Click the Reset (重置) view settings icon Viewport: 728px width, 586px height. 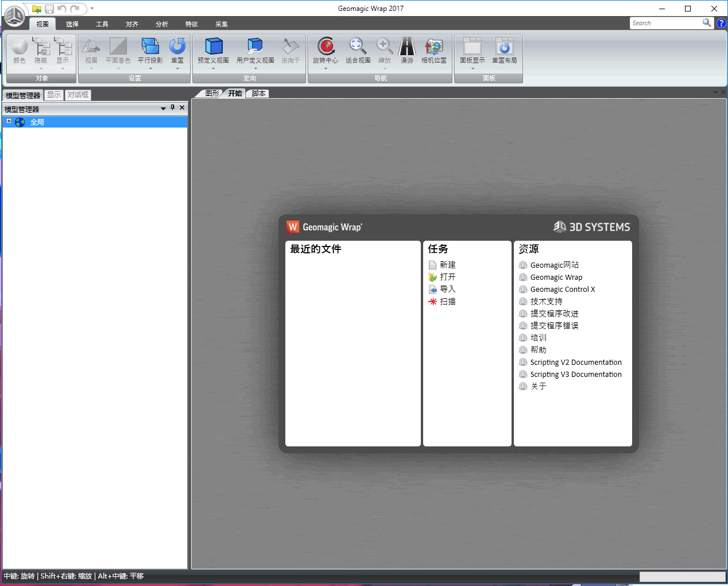177,47
